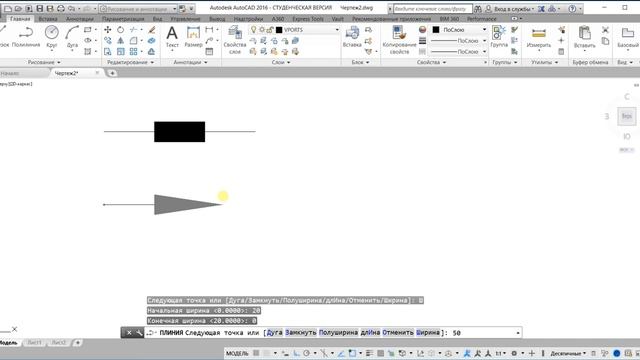Toggle lineweight display in status bar
This screenshot has height=360, width=640.
369,353
